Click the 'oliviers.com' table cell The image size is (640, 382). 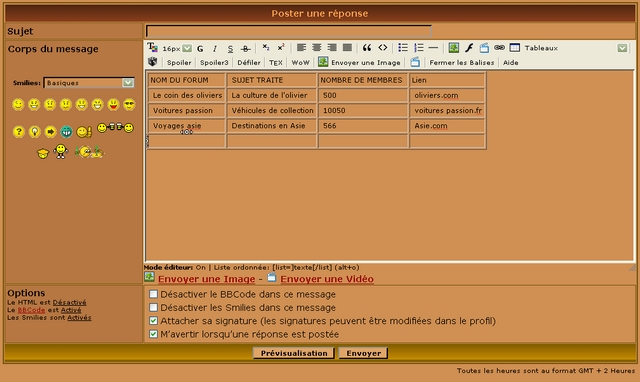point(447,95)
